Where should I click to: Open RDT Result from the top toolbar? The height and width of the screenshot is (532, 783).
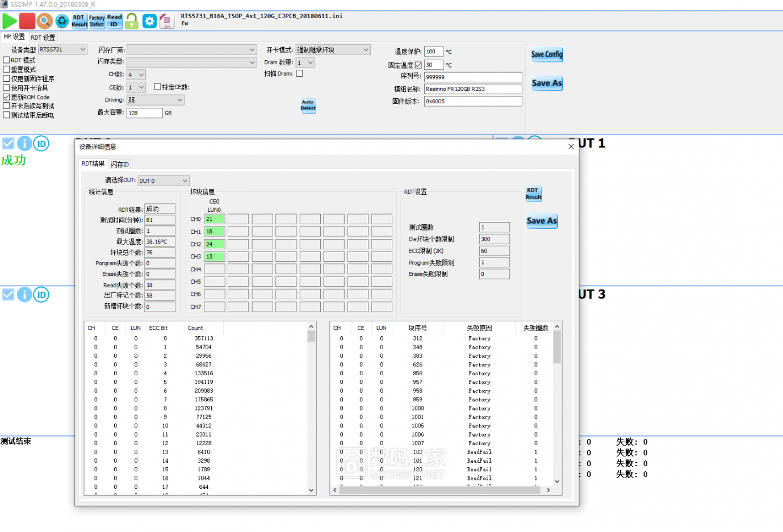pyautogui.click(x=79, y=21)
